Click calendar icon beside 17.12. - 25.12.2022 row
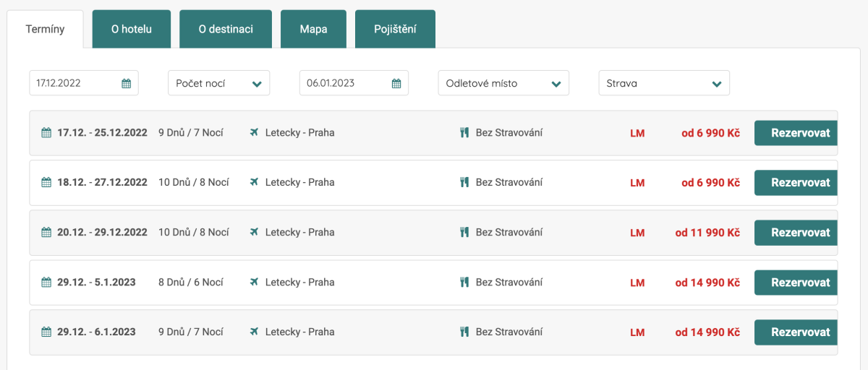Screen dimensions: 868x370 tap(46, 133)
